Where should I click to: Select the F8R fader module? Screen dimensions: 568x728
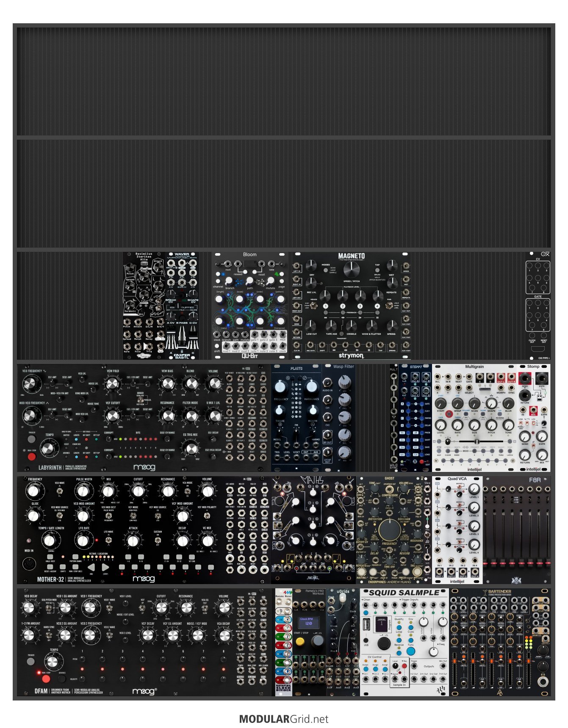(x=517, y=530)
